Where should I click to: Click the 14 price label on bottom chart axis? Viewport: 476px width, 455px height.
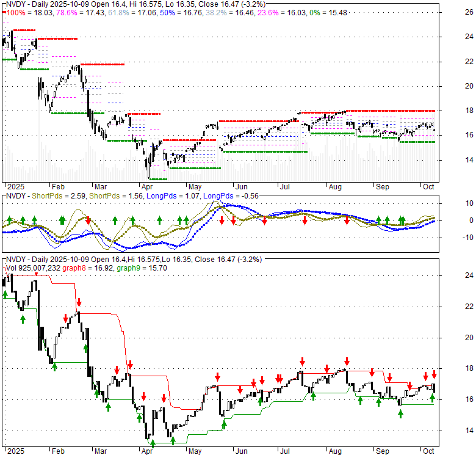(x=469, y=431)
